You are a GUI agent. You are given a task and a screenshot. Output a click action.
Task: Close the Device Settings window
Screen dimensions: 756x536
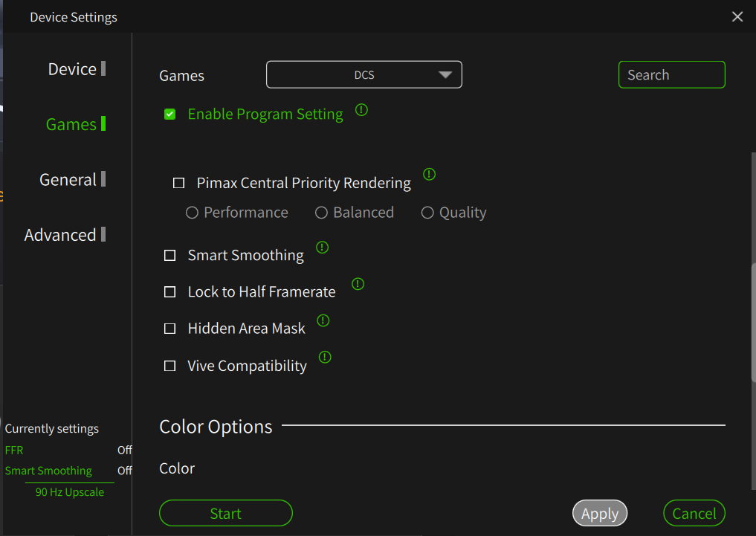coord(737,16)
